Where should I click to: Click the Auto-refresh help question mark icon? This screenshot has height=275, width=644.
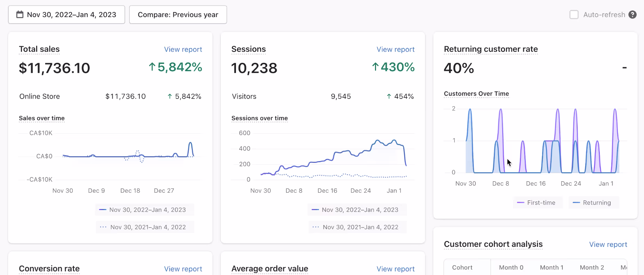click(633, 15)
